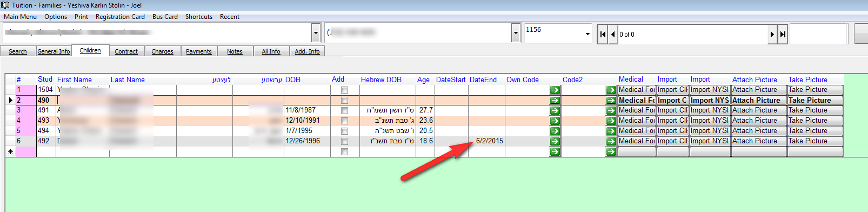
Task: Click green arrow after Own Code in row 491
Action: (x=555, y=110)
